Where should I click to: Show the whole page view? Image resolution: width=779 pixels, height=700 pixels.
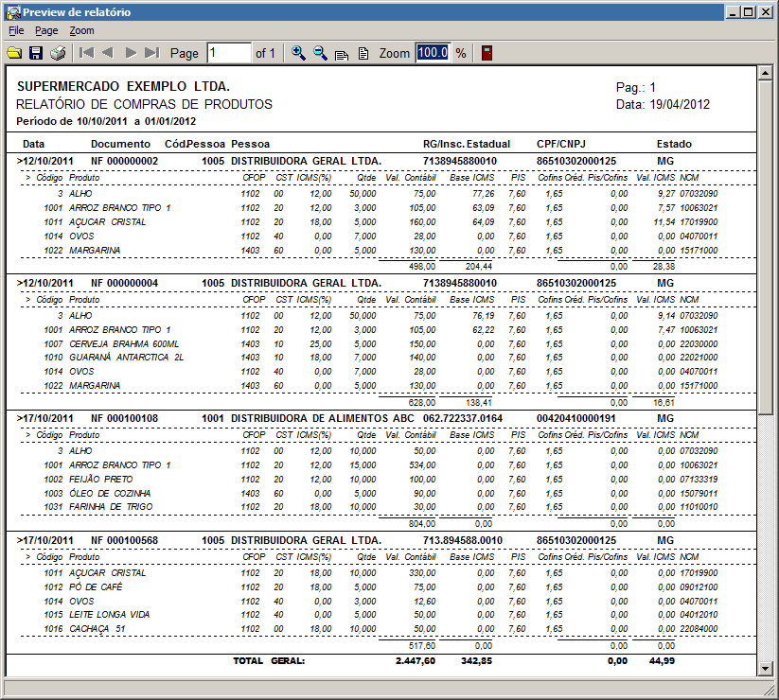(x=363, y=54)
